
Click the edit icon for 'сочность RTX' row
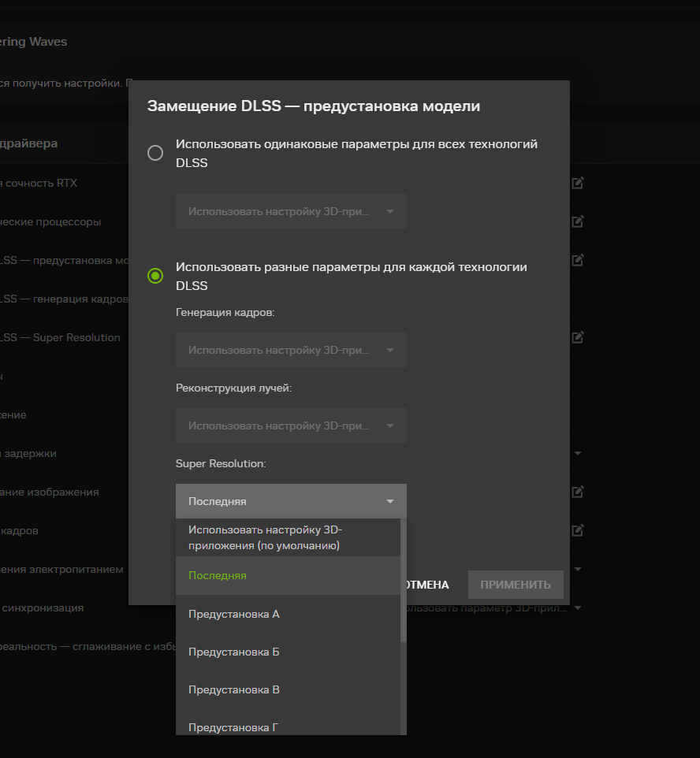click(x=578, y=183)
